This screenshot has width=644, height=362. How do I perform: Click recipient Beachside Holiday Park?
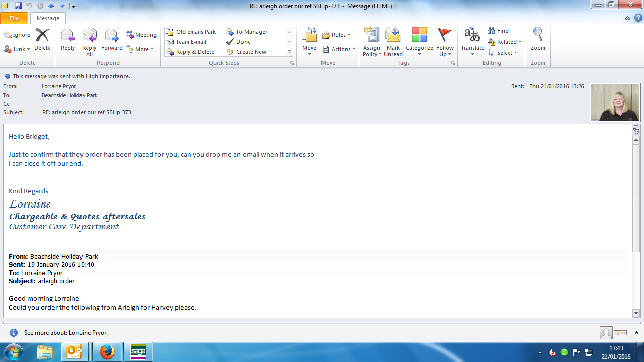pyautogui.click(x=69, y=95)
